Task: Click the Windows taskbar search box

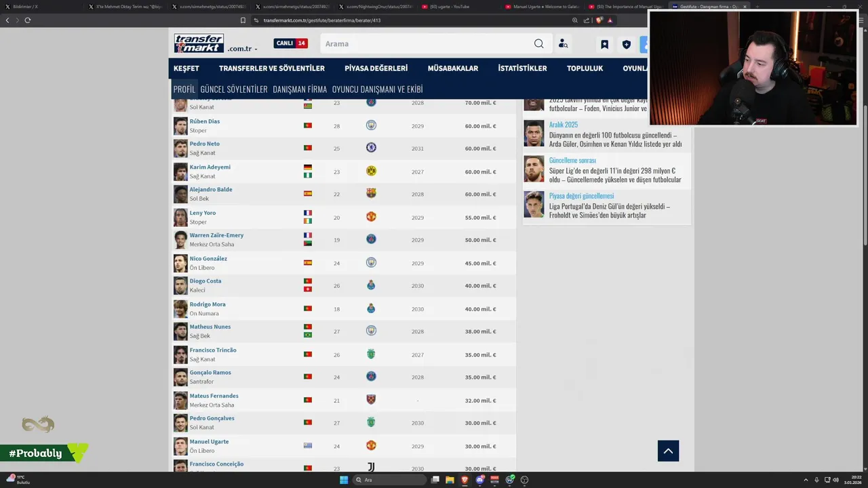Action: coord(390,480)
